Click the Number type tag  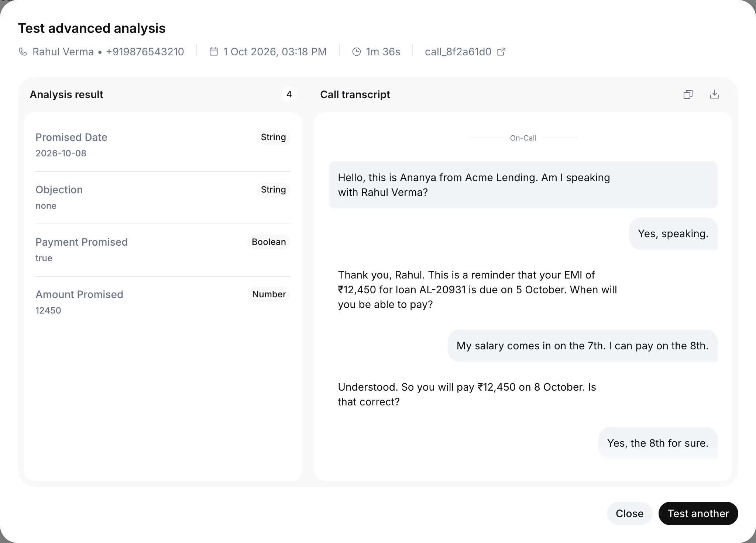[x=269, y=294]
